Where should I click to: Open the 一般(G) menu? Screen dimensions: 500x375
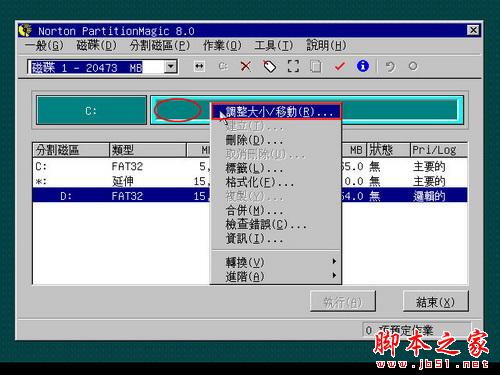pos(44,45)
